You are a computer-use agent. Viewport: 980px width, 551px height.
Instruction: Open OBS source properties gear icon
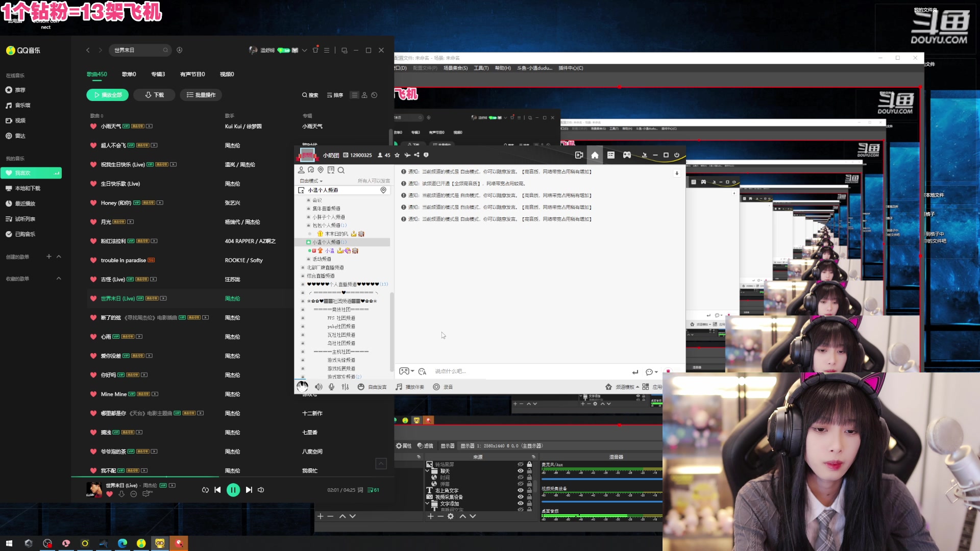point(450,516)
